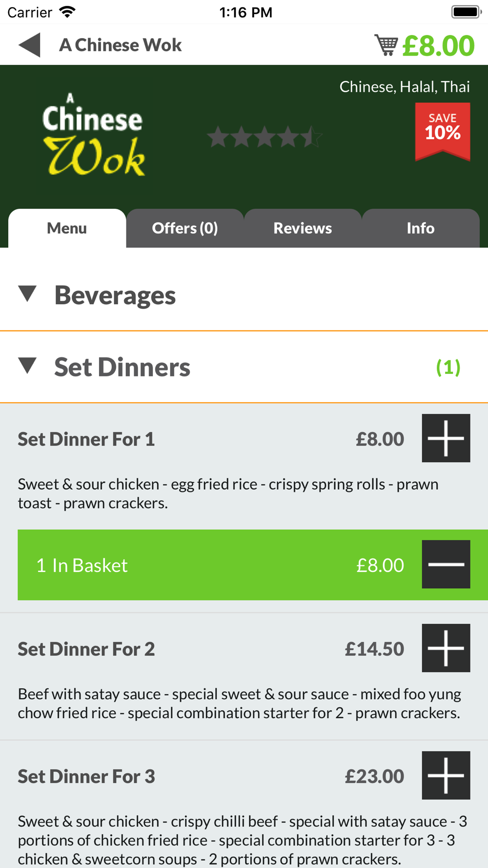488x868 pixels.
Task: Open the Reviews tab
Action: (x=303, y=228)
